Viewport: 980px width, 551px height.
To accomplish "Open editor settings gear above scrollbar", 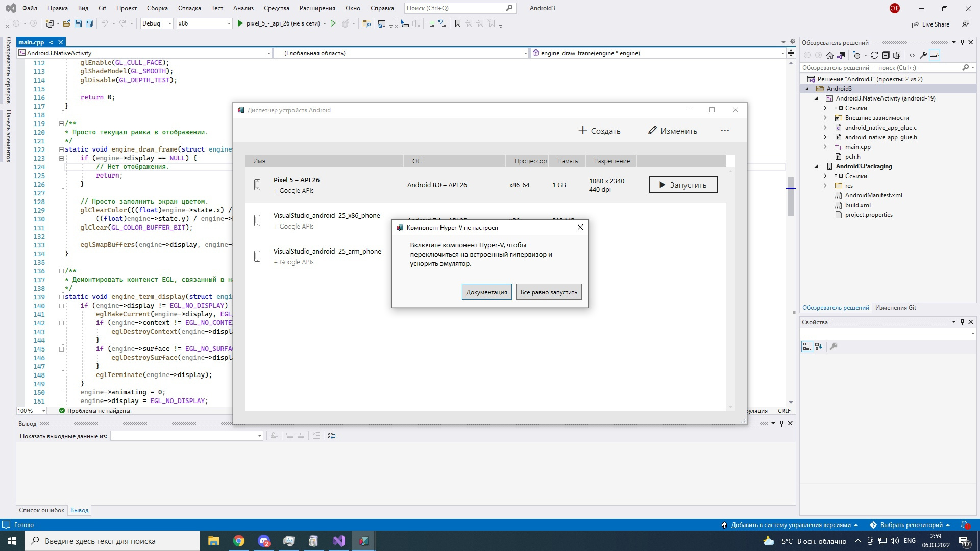I will click(792, 42).
